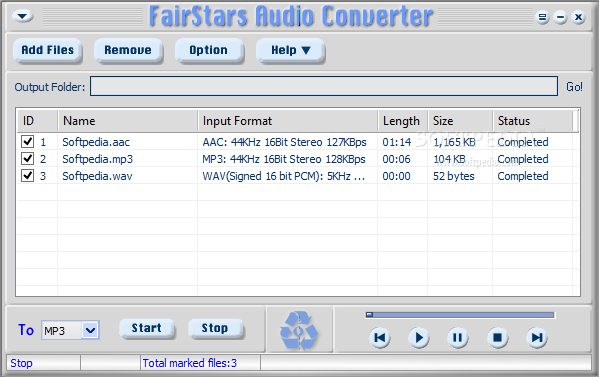599x377 pixels.
Task: Sort by Input Format column header
Action: click(288, 121)
